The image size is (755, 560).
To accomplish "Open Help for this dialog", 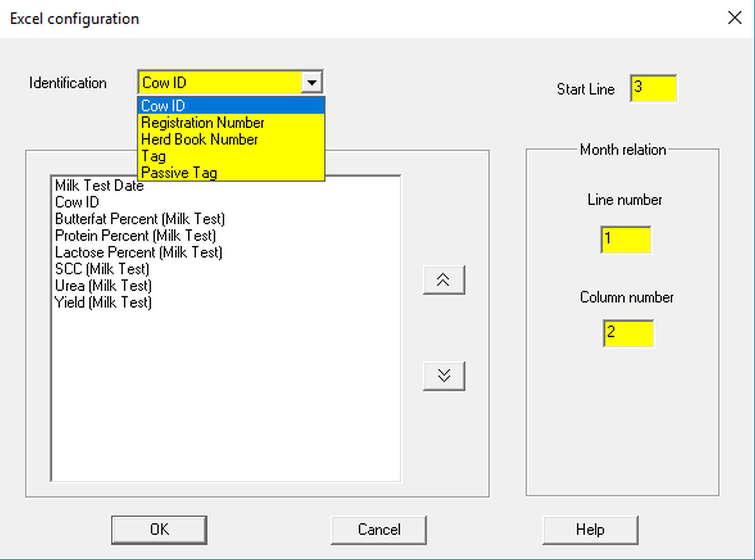I will 590,530.
